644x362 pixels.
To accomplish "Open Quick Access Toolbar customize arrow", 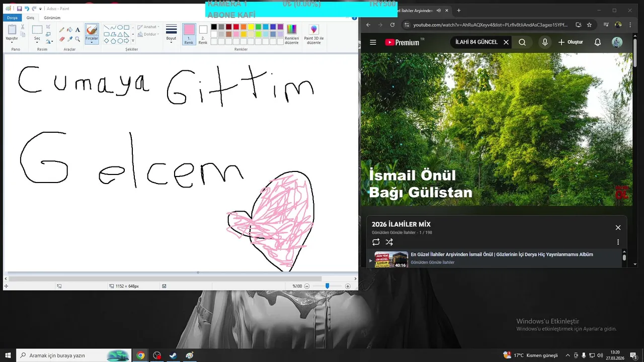I will pos(40,9).
